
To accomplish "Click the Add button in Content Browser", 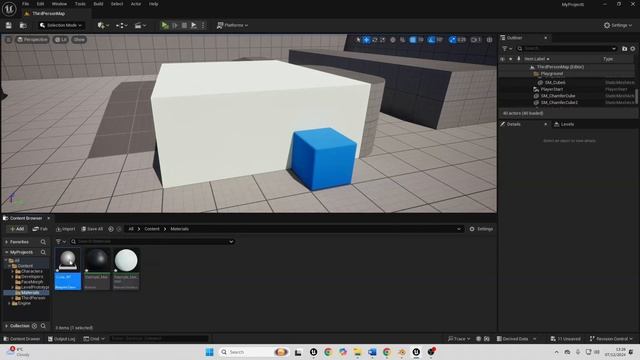I will coord(17,229).
